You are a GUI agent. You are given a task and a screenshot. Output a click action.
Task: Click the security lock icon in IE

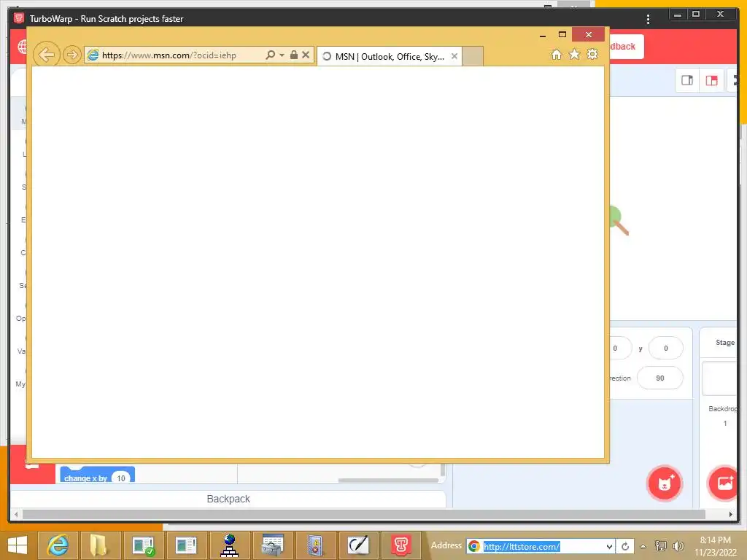pos(294,55)
